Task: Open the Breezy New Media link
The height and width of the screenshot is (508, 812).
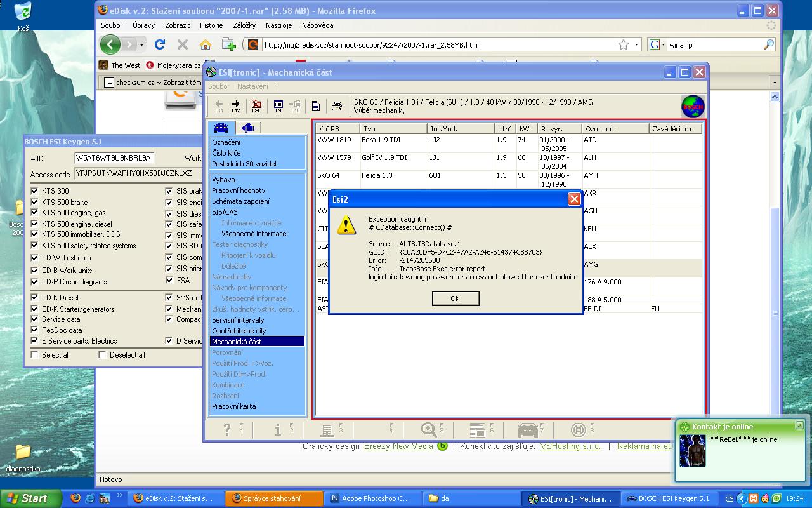Action: (x=398, y=446)
